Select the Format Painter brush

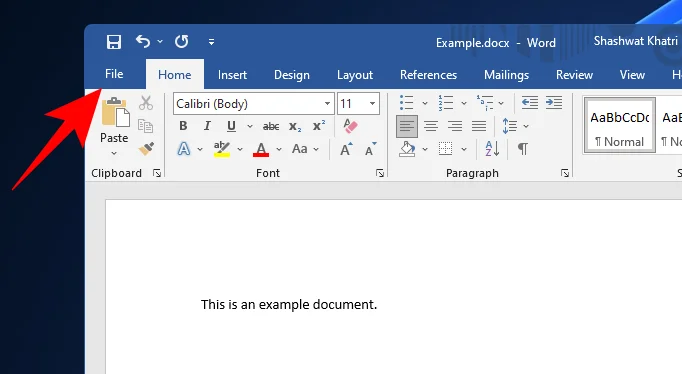tap(146, 149)
